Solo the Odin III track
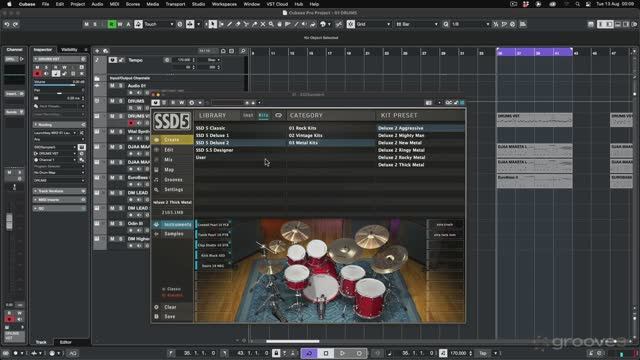640x360 pixels. pyautogui.click(x=121, y=223)
